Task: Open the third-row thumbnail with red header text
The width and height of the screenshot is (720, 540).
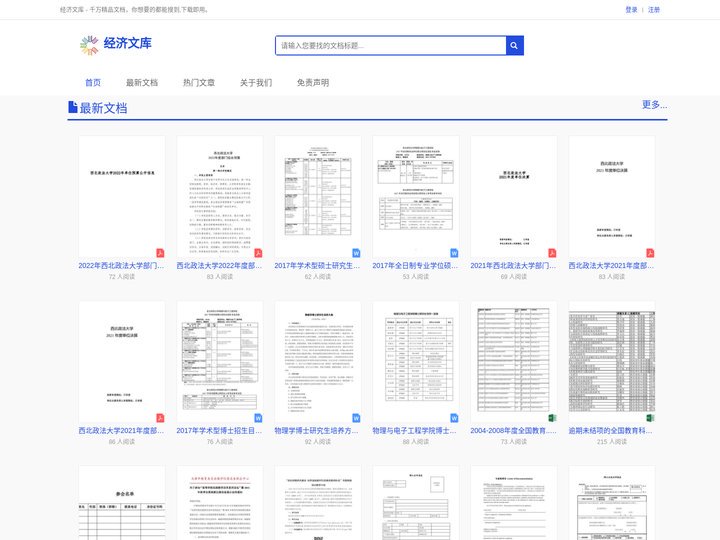Action: (220, 503)
